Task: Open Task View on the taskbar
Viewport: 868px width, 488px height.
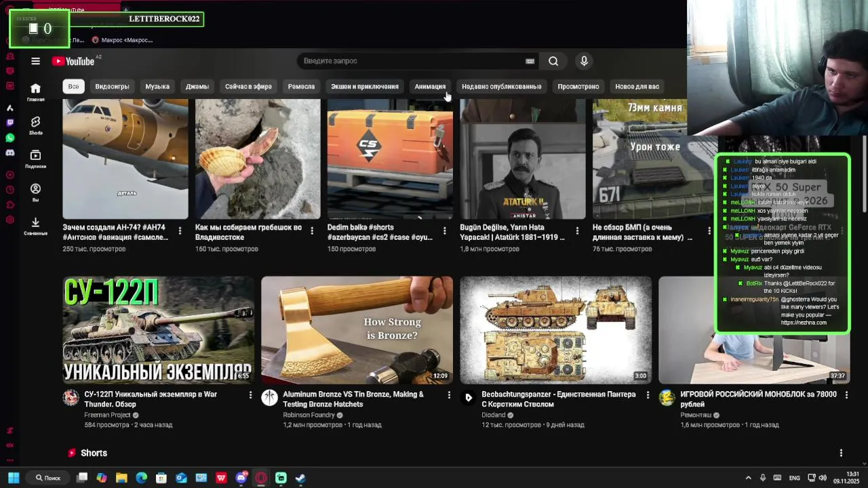Action: point(82,478)
